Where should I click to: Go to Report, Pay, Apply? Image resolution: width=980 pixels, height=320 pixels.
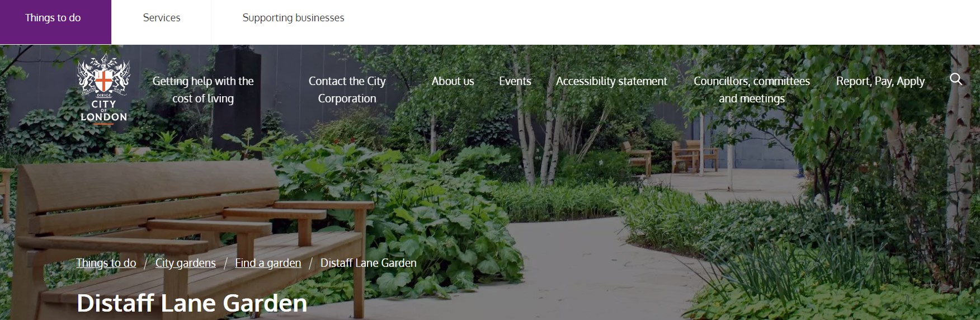(x=880, y=81)
